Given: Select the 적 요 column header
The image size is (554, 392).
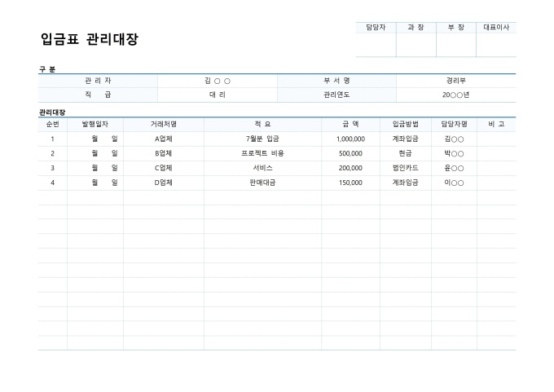Looking at the screenshot, I should [x=262, y=125].
